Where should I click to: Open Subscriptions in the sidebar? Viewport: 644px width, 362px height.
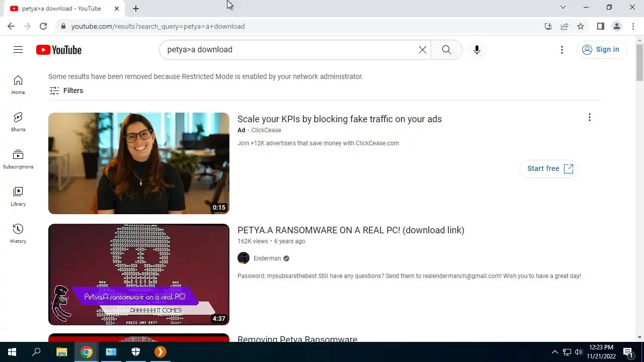[18, 159]
